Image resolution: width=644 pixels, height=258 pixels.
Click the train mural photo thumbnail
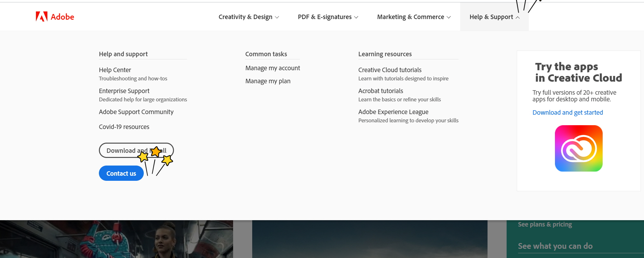tap(116, 239)
